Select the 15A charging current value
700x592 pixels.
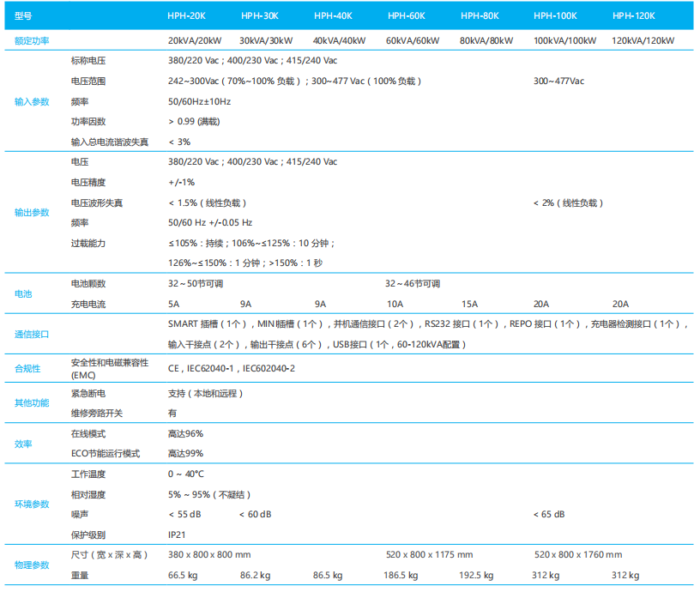click(x=469, y=304)
